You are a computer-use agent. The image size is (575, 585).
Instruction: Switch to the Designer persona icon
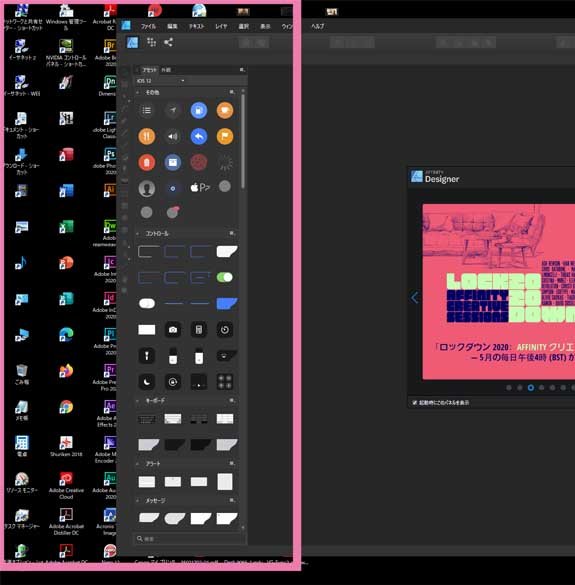click(132, 43)
